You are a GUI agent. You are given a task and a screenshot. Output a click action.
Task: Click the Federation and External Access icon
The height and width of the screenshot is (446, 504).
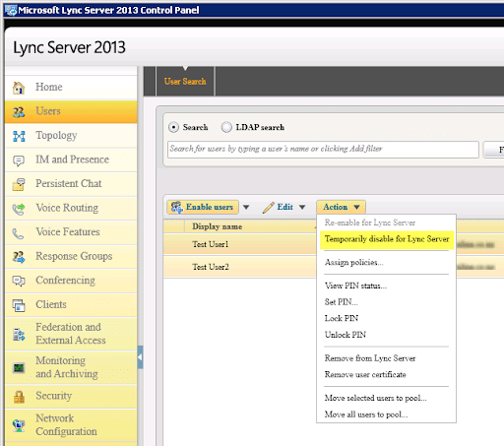(19, 334)
